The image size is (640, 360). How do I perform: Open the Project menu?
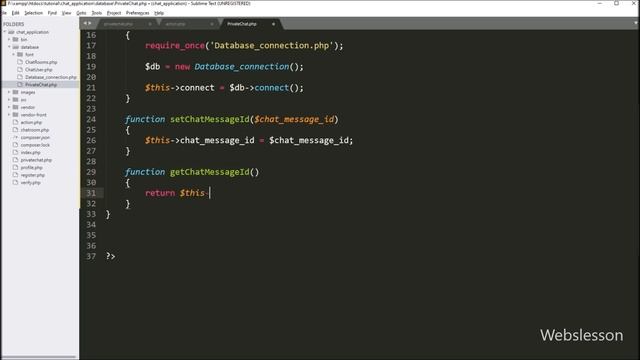coord(114,13)
